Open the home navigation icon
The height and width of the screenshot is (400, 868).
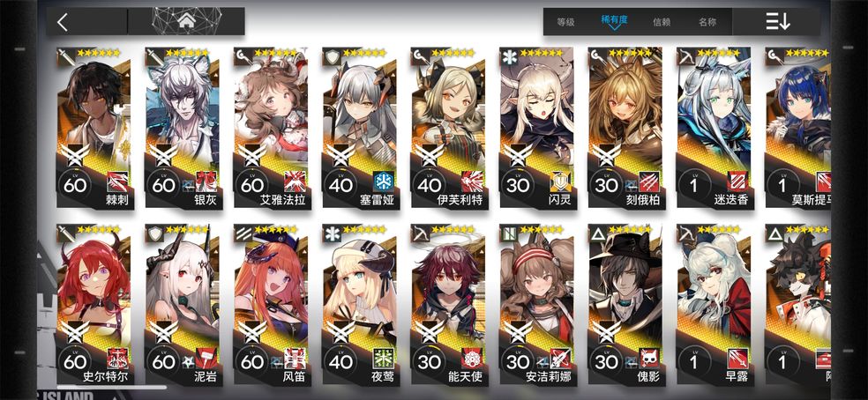pos(186,21)
